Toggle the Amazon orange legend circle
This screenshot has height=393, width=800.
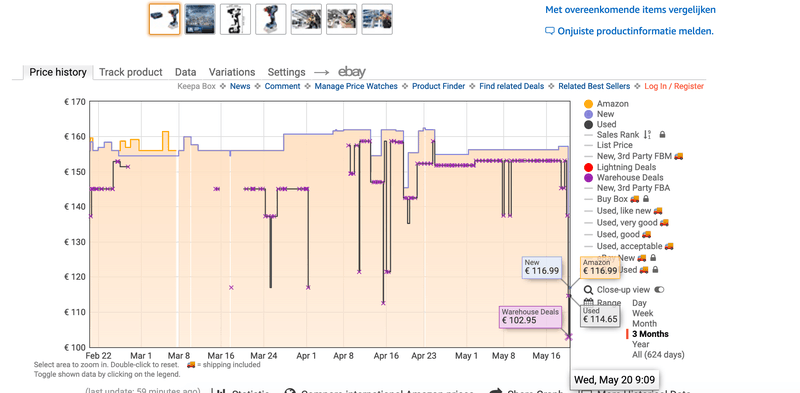[588, 104]
